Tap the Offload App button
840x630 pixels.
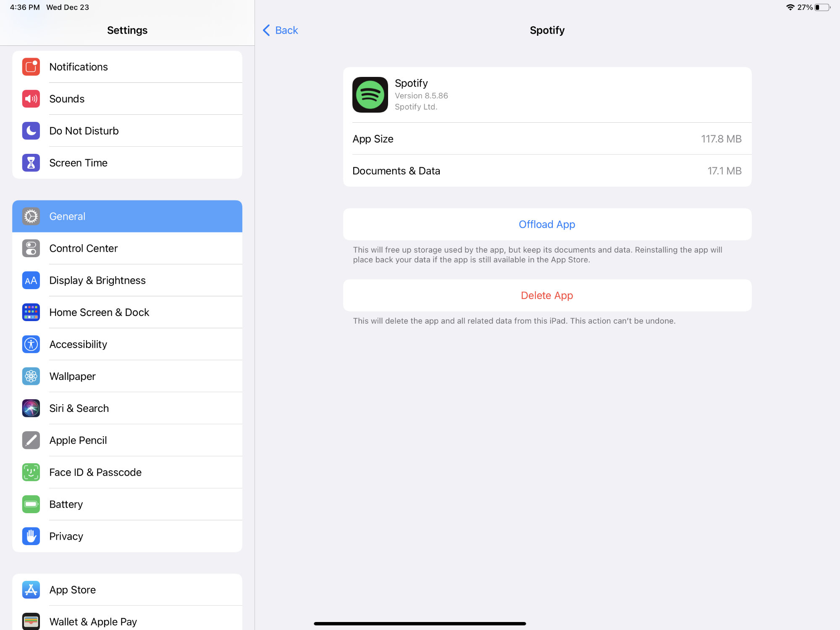point(547,224)
